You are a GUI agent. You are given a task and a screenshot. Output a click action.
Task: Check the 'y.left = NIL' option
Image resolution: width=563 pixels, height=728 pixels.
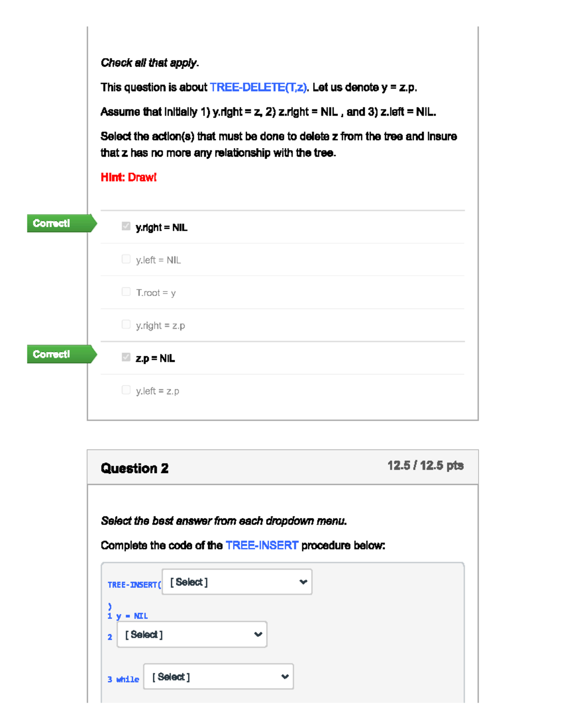point(126,259)
